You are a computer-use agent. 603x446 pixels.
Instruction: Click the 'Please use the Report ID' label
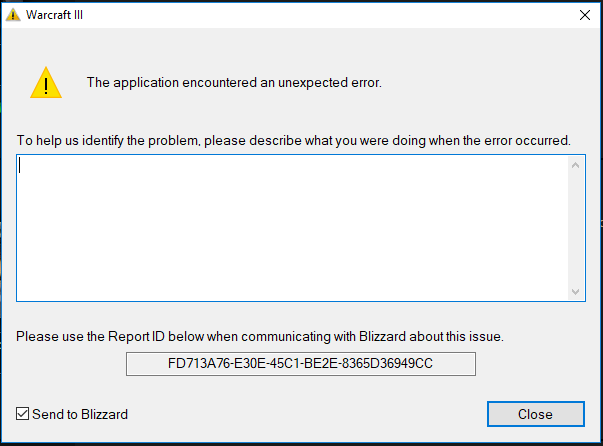click(260, 336)
